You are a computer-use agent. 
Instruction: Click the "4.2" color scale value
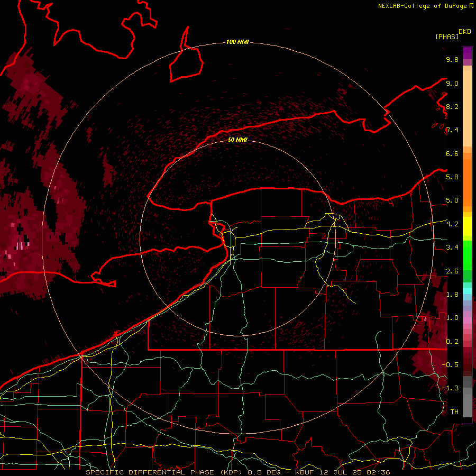click(452, 224)
